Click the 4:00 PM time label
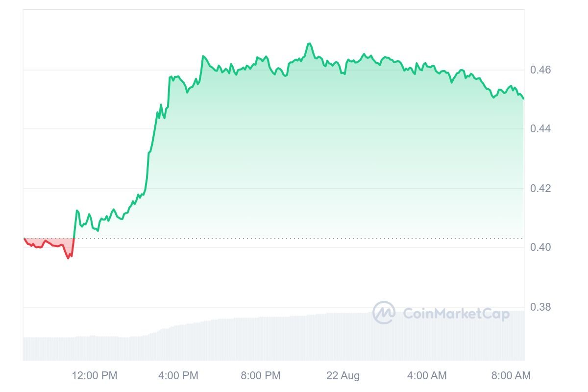 pyautogui.click(x=179, y=376)
